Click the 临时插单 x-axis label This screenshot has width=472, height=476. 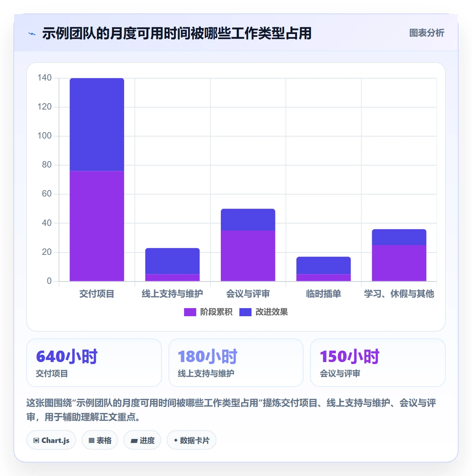(x=323, y=294)
